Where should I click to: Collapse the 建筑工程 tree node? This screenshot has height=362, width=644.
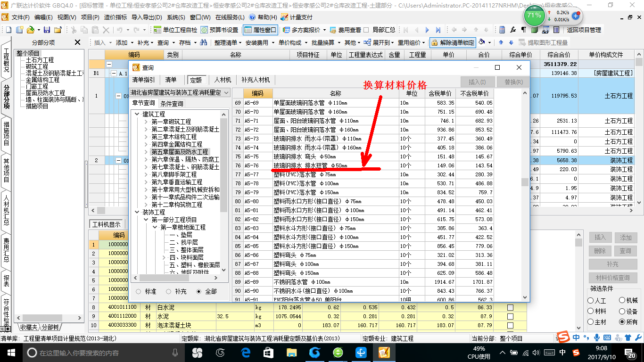137,115
